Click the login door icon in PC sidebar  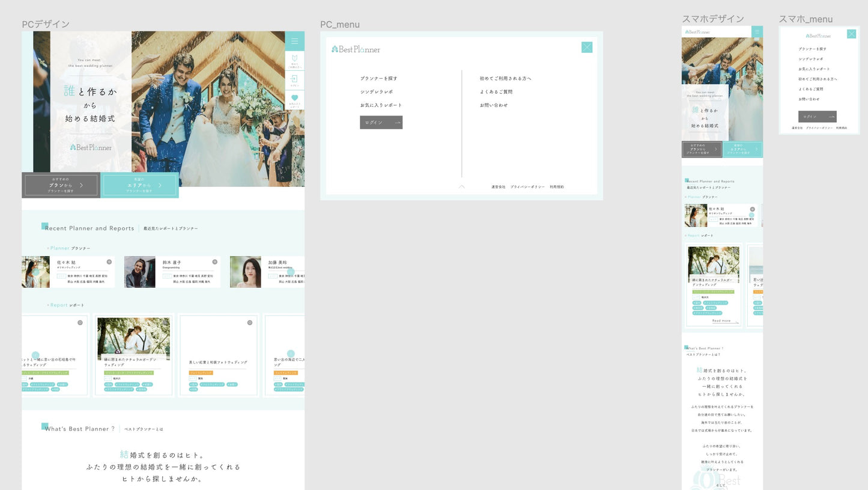click(x=294, y=79)
